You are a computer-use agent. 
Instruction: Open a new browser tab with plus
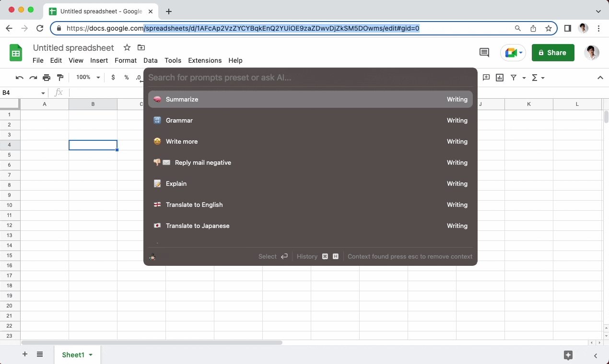169,11
